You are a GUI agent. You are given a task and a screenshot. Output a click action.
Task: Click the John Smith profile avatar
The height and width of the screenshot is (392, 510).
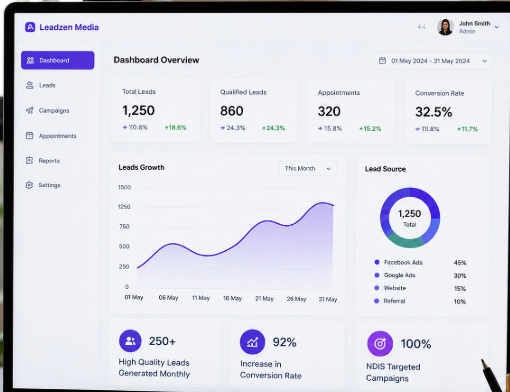pos(445,27)
